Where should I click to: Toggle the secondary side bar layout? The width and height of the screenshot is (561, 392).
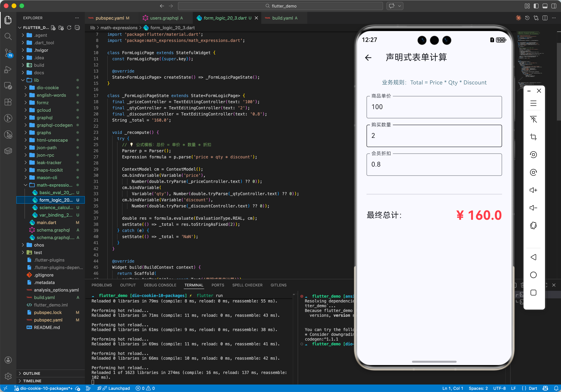[x=554, y=6]
